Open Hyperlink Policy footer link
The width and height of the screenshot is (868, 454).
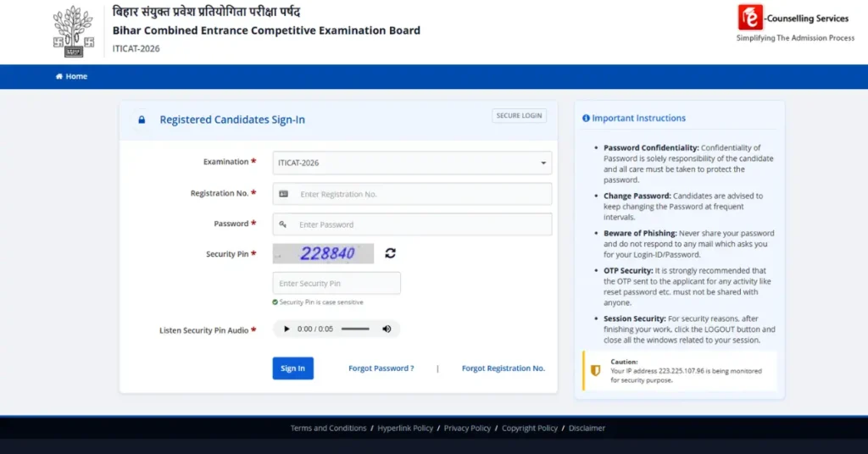[x=405, y=428]
